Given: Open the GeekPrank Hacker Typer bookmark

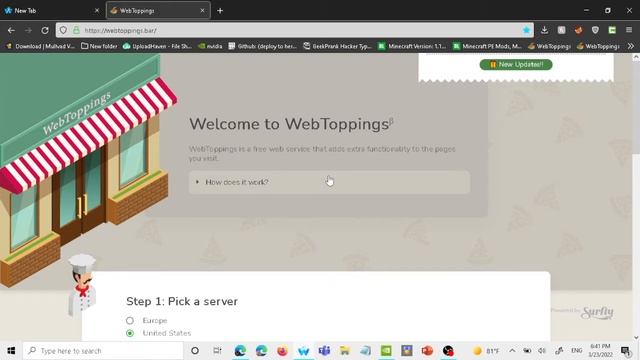Looking at the screenshot, I should pos(337,46).
